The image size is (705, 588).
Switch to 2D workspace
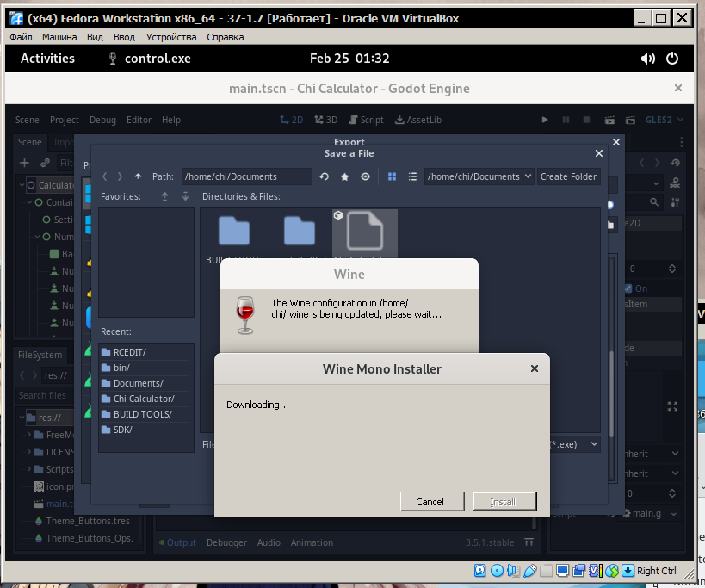point(291,120)
